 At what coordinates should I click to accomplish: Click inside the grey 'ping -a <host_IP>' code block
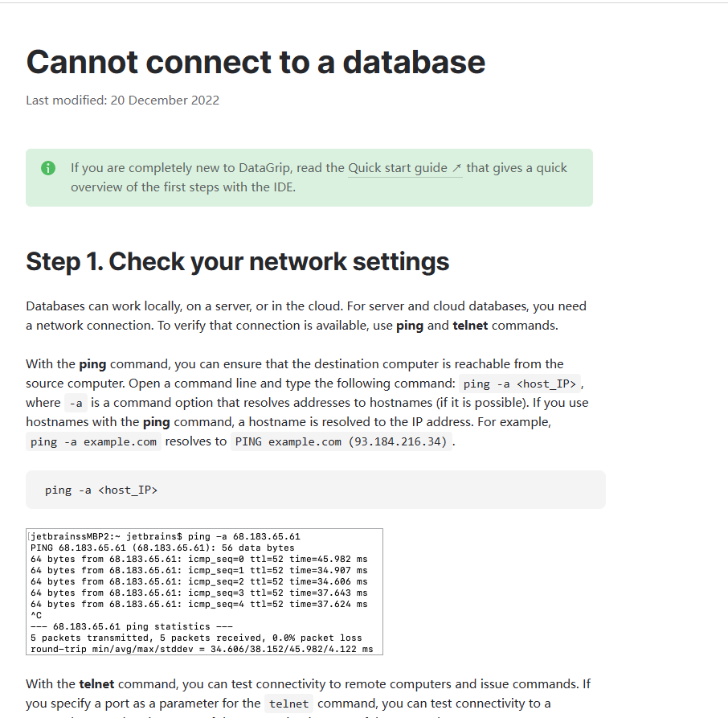[x=316, y=490]
